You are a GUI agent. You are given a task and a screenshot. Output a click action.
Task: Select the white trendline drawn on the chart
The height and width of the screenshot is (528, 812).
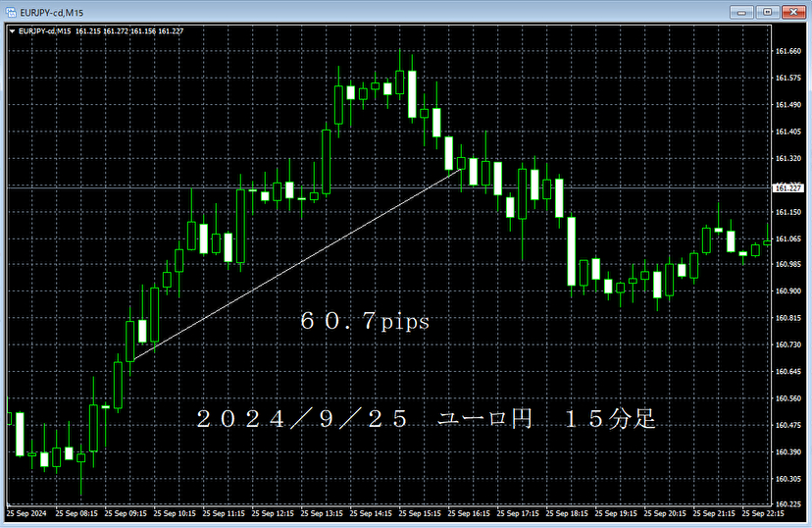tap(297, 264)
